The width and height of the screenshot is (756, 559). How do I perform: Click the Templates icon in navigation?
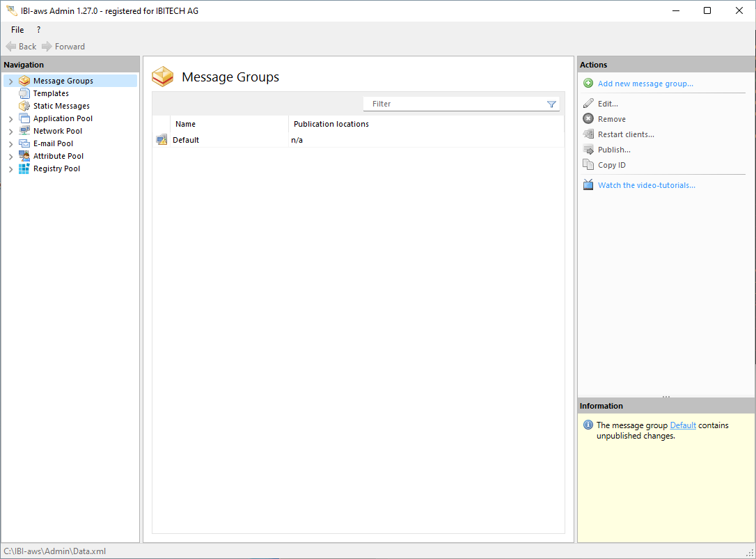point(24,93)
